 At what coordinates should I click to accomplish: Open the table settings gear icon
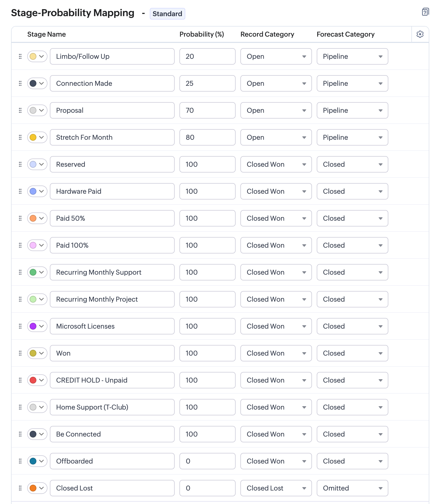coord(420,34)
